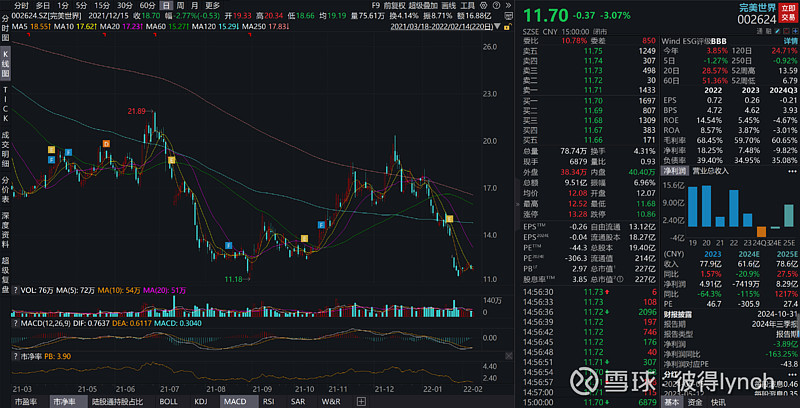The height and width of the screenshot is (408, 800).
Task: Select the 月 monthly period
Action: [x=194, y=6]
